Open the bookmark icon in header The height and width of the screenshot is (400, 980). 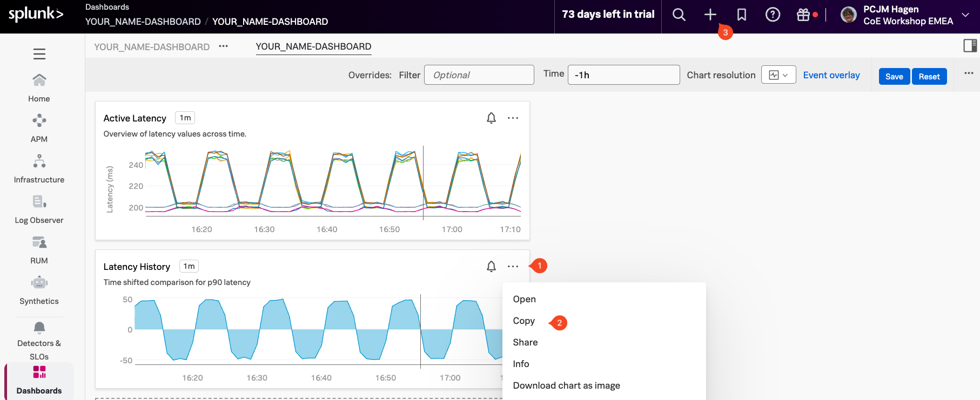(741, 15)
